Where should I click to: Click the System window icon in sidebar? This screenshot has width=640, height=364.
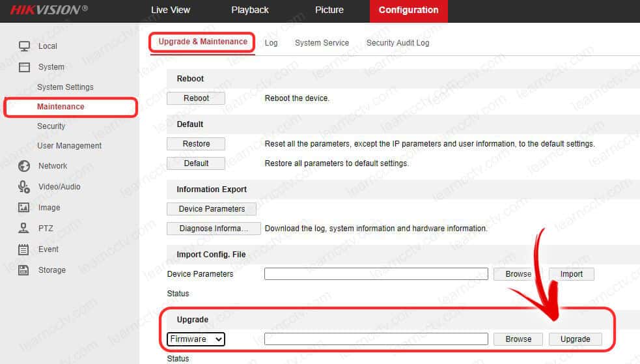[25, 67]
